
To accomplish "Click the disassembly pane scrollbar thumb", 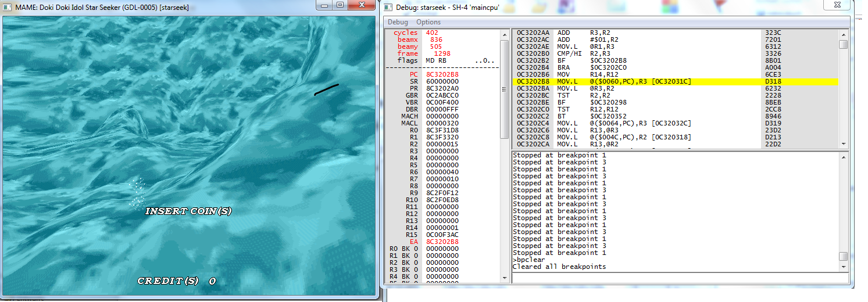I will click(x=843, y=44).
